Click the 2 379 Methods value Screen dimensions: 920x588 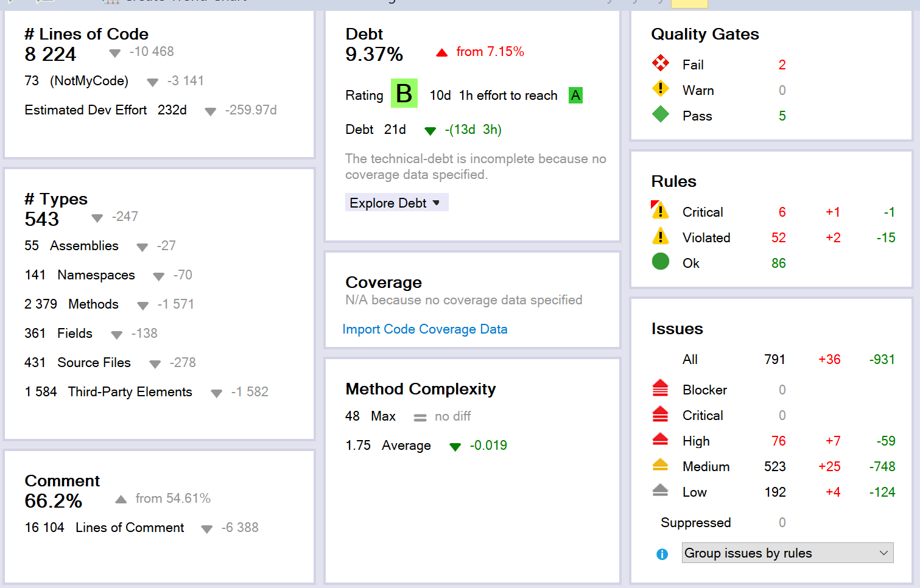(41, 304)
